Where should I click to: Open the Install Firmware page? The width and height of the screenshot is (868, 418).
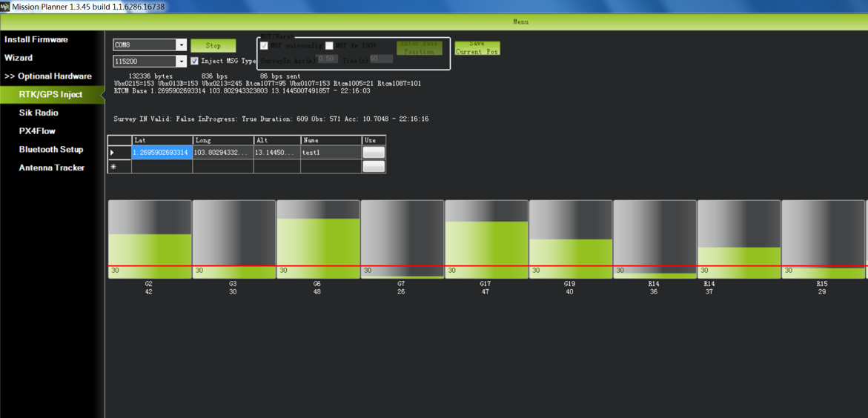36,40
